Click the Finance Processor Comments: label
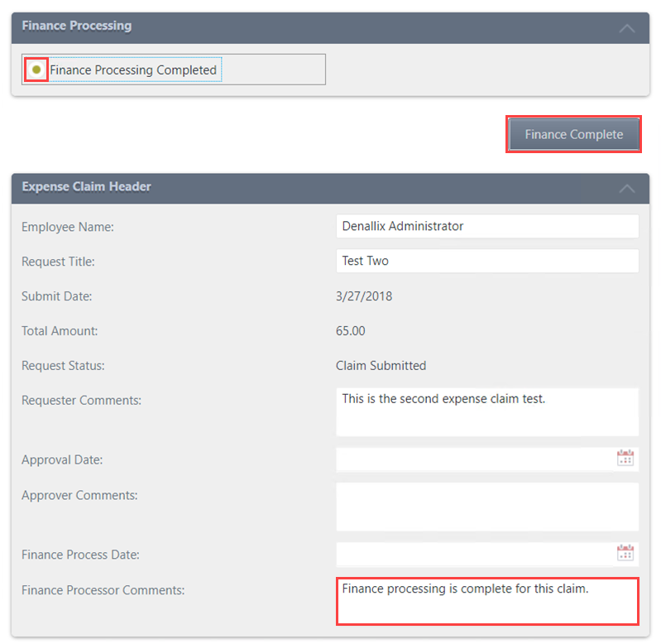661x644 pixels. [x=103, y=589]
